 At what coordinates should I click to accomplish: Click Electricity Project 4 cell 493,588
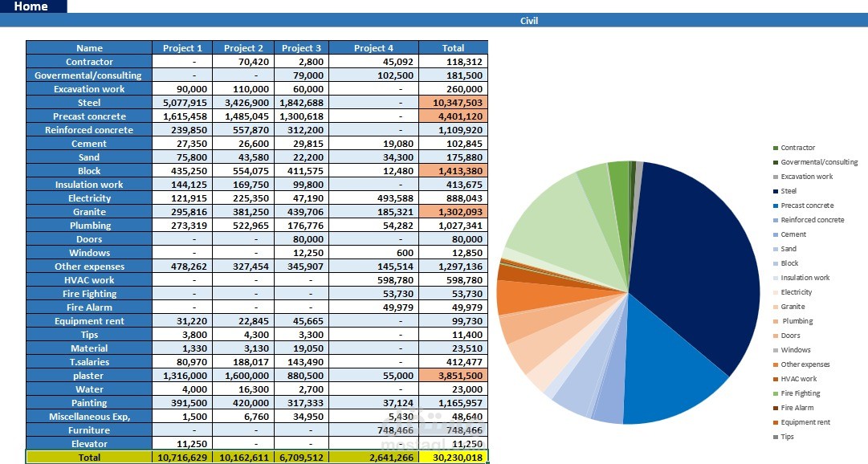tap(373, 198)
